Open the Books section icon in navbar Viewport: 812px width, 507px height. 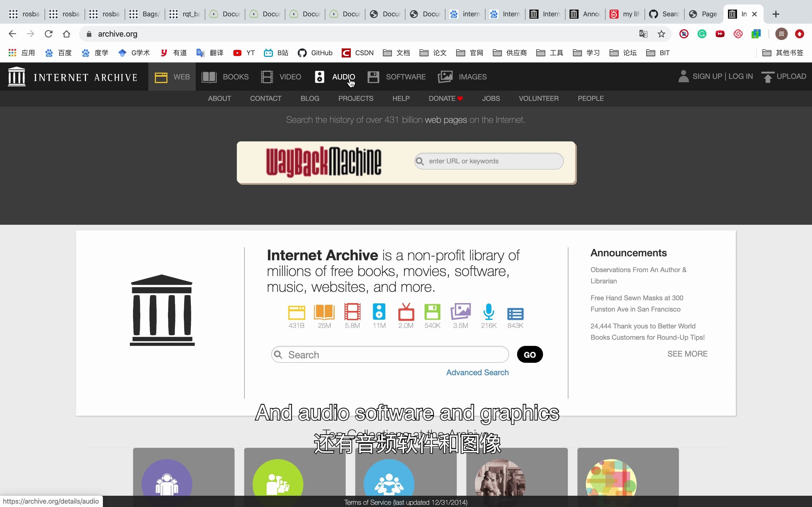click(x=209, y=77)
